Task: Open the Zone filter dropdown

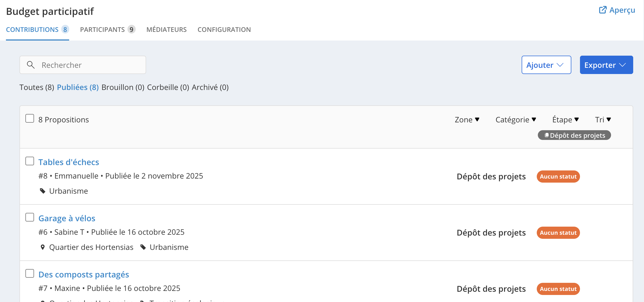Action: pyautogui.click(x=467, y=119)
